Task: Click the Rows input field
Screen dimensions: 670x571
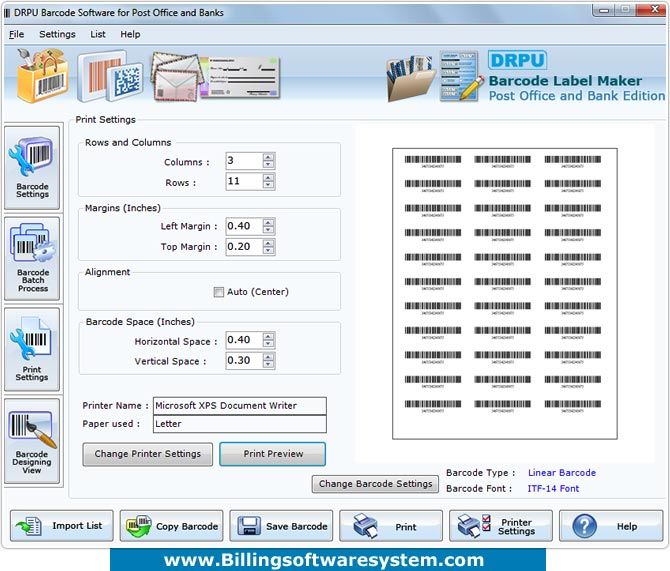Action: coord(244,181)
